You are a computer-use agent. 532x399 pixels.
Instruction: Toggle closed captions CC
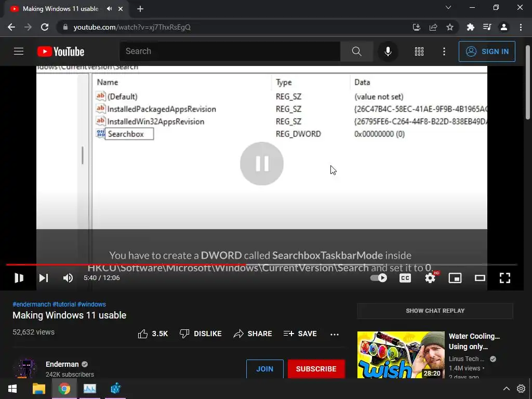[405, 278]
